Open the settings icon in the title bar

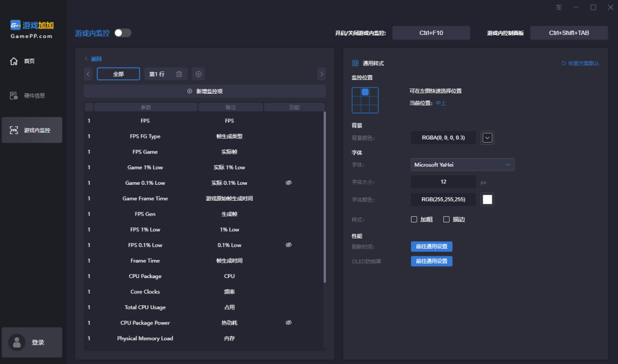pos(559,7)
